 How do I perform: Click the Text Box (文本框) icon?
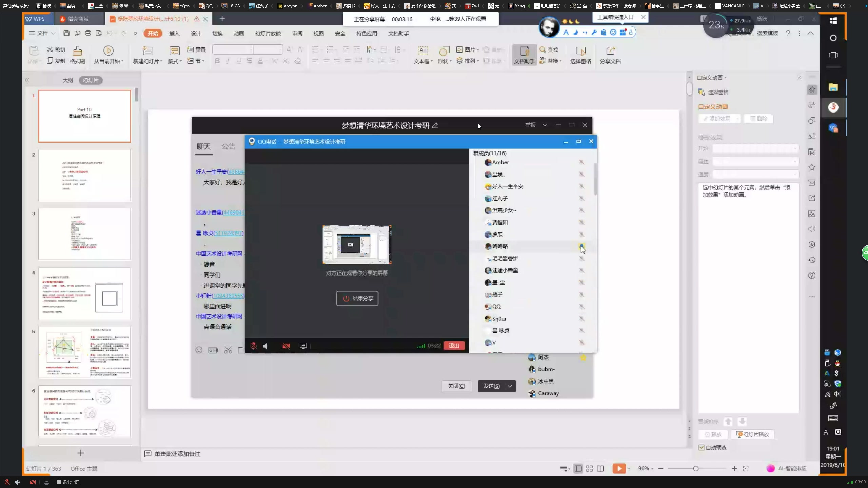click(x=422, y=51)
